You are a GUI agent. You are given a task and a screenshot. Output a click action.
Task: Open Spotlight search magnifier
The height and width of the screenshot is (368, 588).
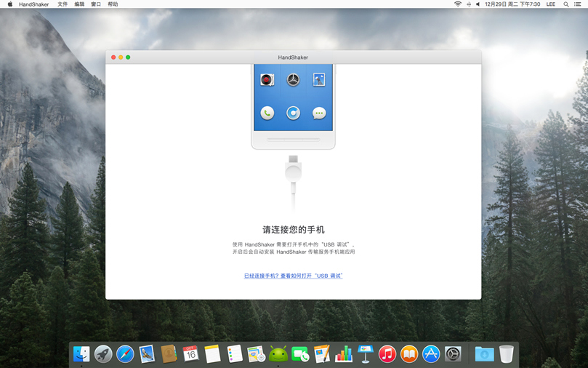(566, 4)
